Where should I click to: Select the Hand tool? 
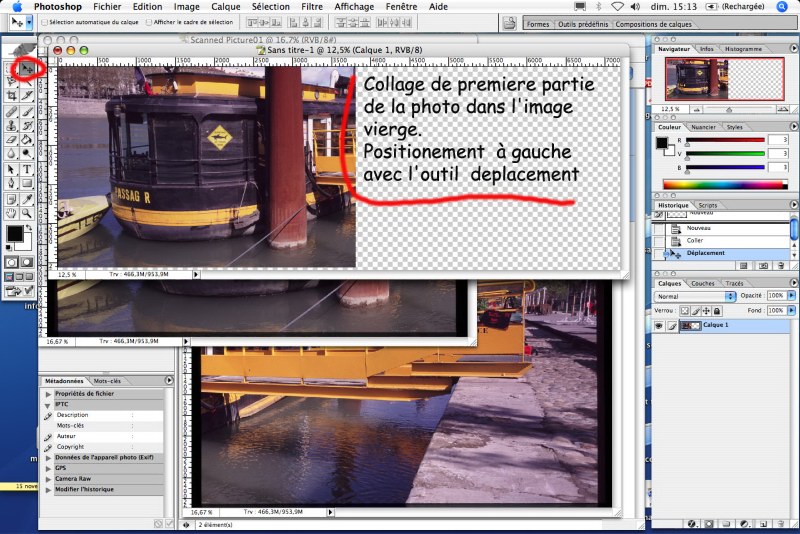coord(11,213)
